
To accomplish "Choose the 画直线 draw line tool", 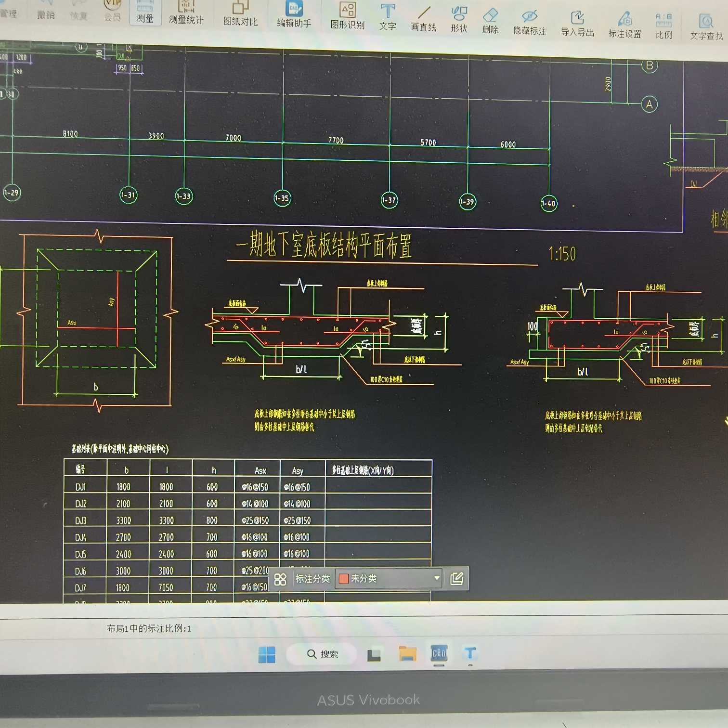I will (424, 20).
